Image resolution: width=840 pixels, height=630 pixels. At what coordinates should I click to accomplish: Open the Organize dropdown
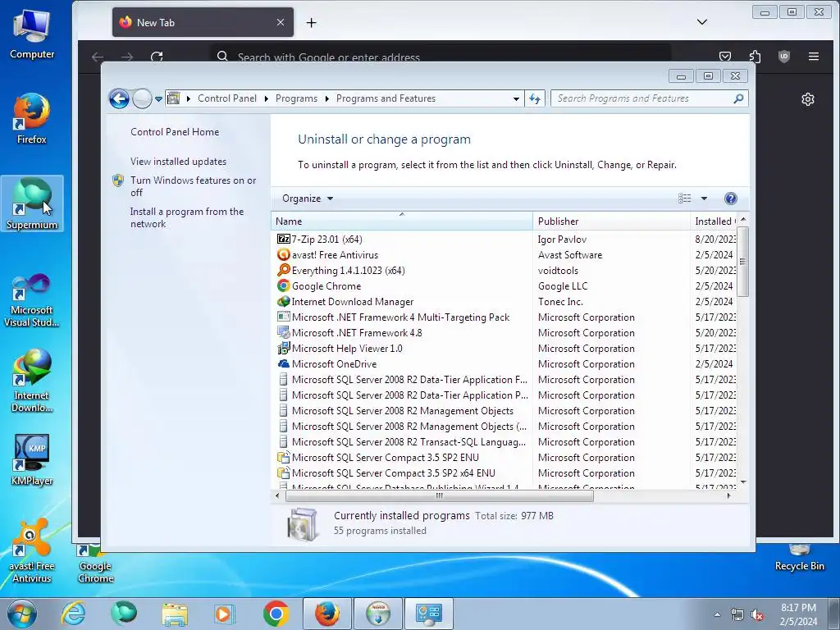tap(308, 199)
